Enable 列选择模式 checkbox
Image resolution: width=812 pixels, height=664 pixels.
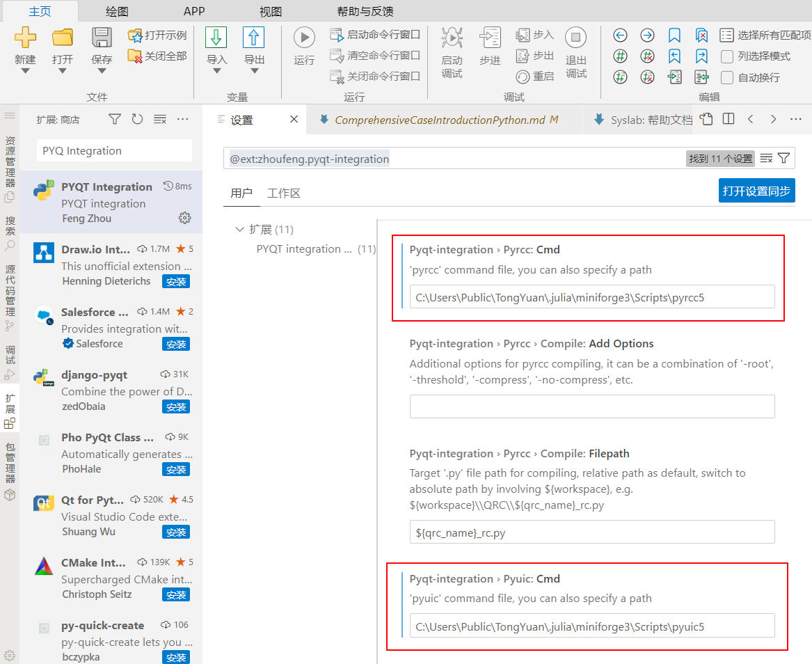point(727,56)
